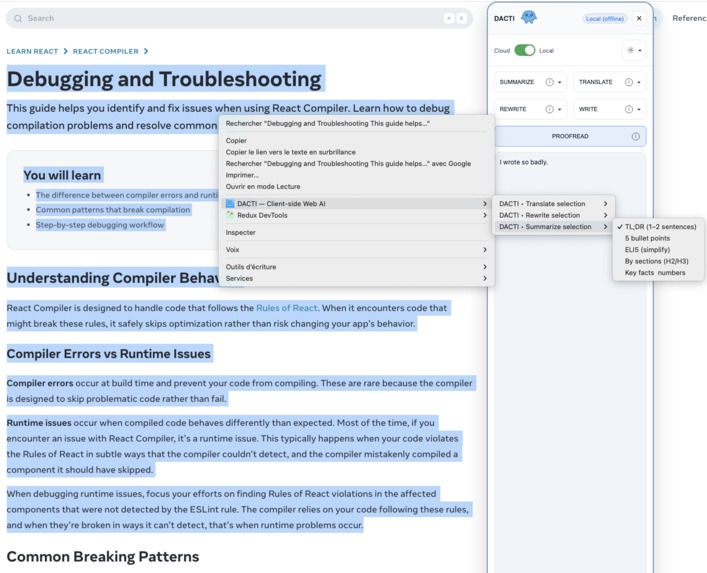Close the DACTI panel
707x573 pixels.
tap(639, 18)
